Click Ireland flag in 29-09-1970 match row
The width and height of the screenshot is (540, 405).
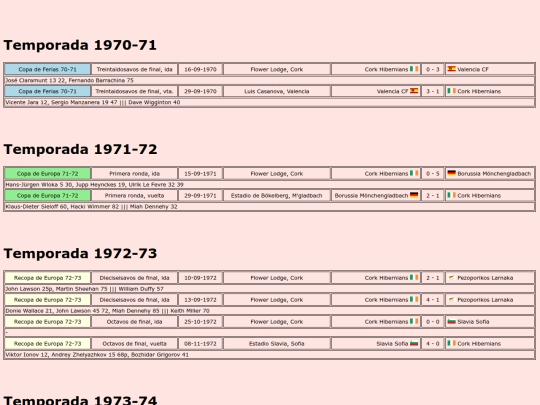[451, 91]
